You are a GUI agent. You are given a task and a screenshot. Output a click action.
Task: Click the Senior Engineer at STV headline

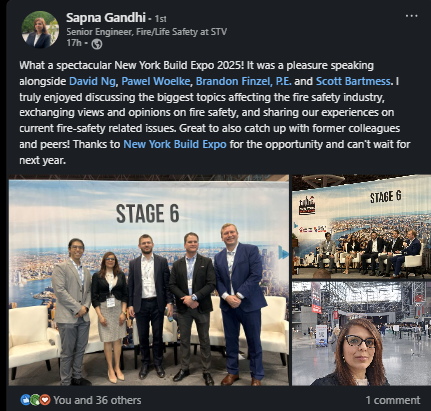147,32
